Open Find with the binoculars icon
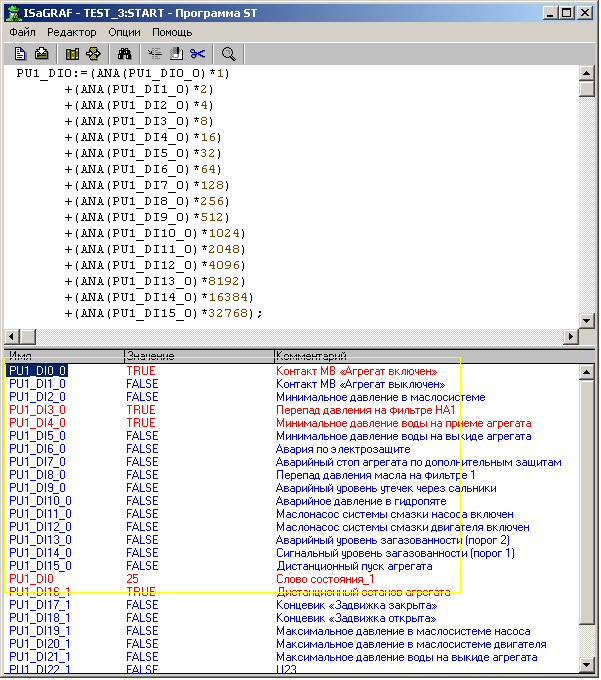 click(125, 54)
